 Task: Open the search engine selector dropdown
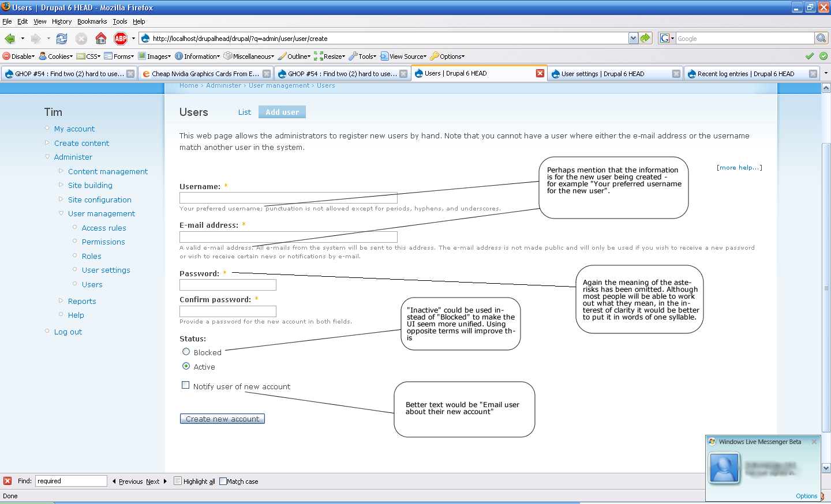click(x=667, y=38)
